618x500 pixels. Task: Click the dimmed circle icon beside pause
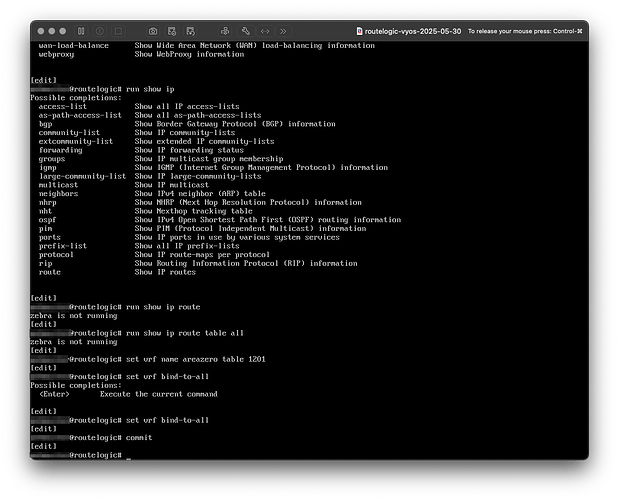click(x=100, y=31)
